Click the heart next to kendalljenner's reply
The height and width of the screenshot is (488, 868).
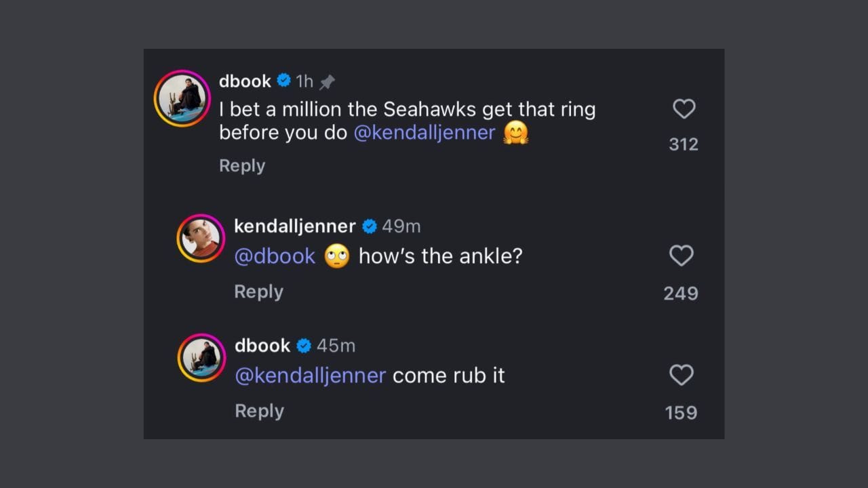tap(682, 256)
